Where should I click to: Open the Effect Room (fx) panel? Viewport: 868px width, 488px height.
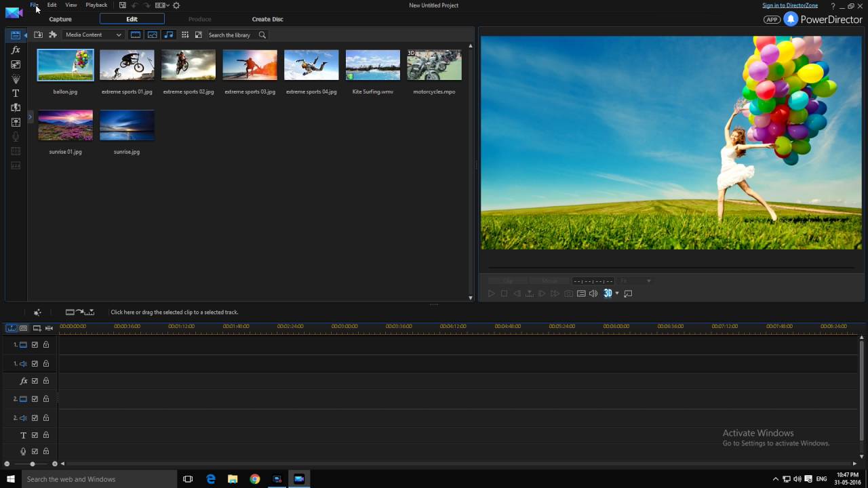pos(15,50)
